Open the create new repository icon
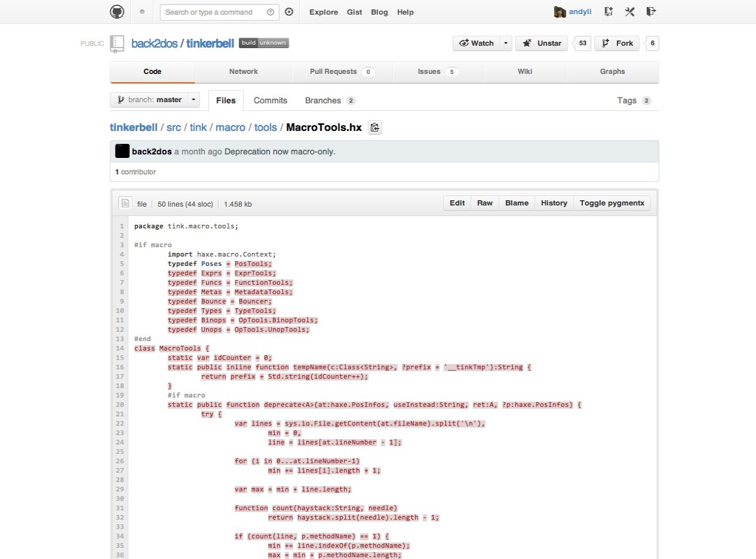 pyautogui.click(x=609, y=12)
